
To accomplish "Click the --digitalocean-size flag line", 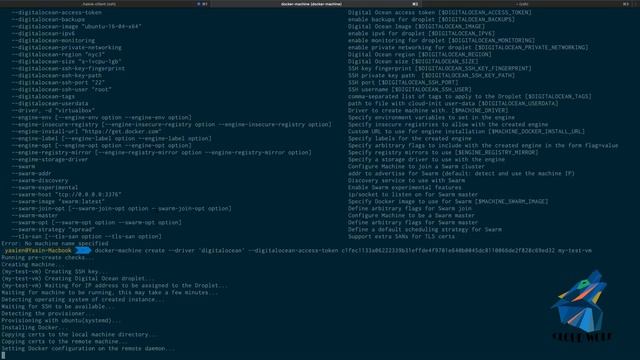I will pyautogui.click(x=67, y=61).
